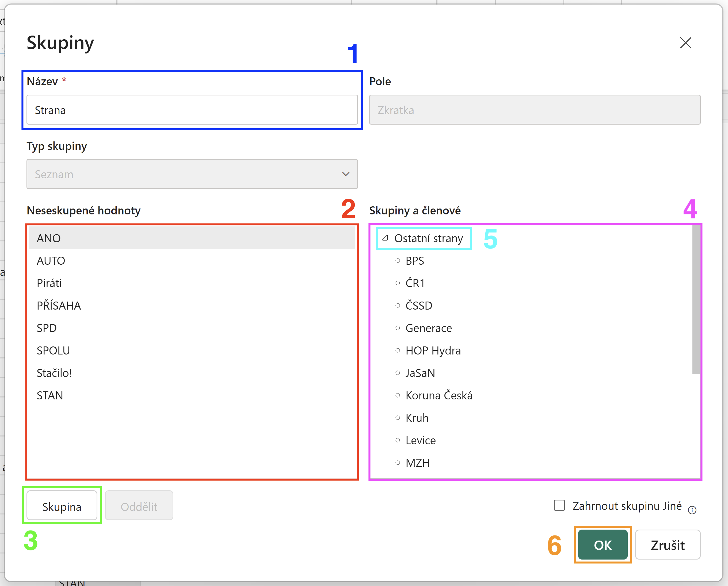Select SPD in ungrouped values

[x=192, y=328]
